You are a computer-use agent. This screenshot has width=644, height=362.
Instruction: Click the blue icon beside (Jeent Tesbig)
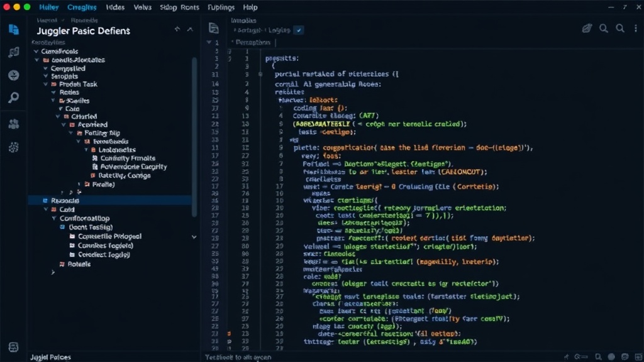pyautogui.click(x=62, y=227)
